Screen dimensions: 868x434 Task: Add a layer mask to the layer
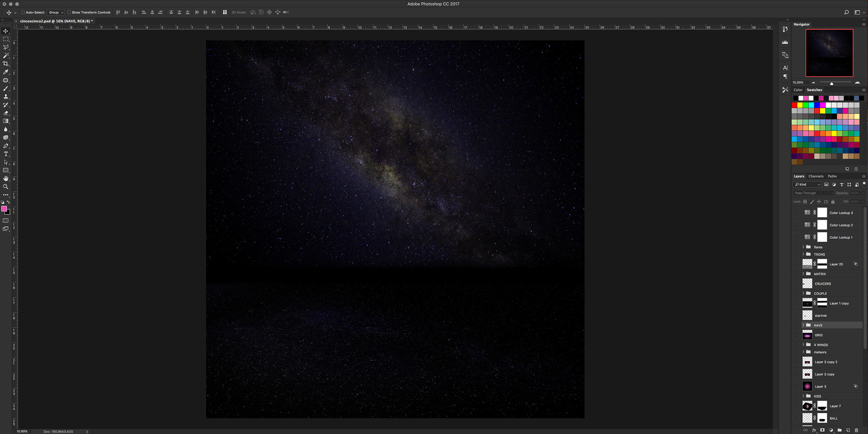tap(822, 430)
